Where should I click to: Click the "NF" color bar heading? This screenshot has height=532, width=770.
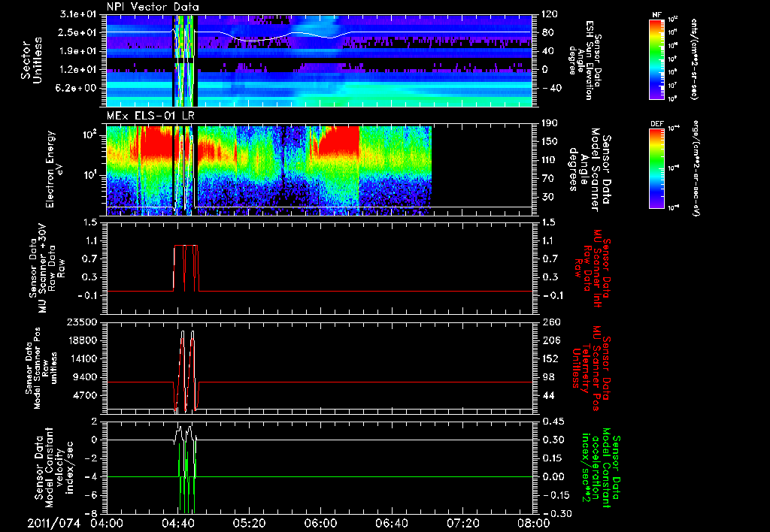coord(656,15)
